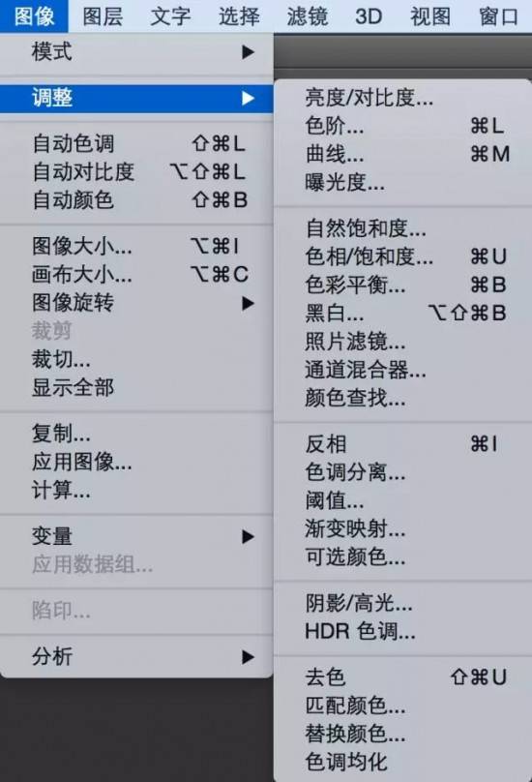Image resolution: width=532 pixels, height=782 pixels.
Task: Apply 去色 command
Action: tap(402, 677)
